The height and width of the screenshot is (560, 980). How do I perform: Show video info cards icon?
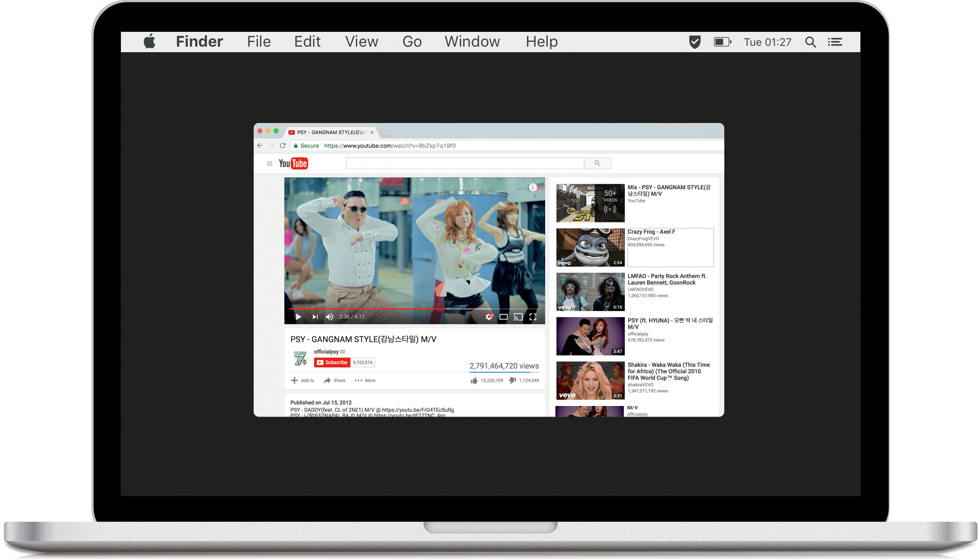pos(533,187)
